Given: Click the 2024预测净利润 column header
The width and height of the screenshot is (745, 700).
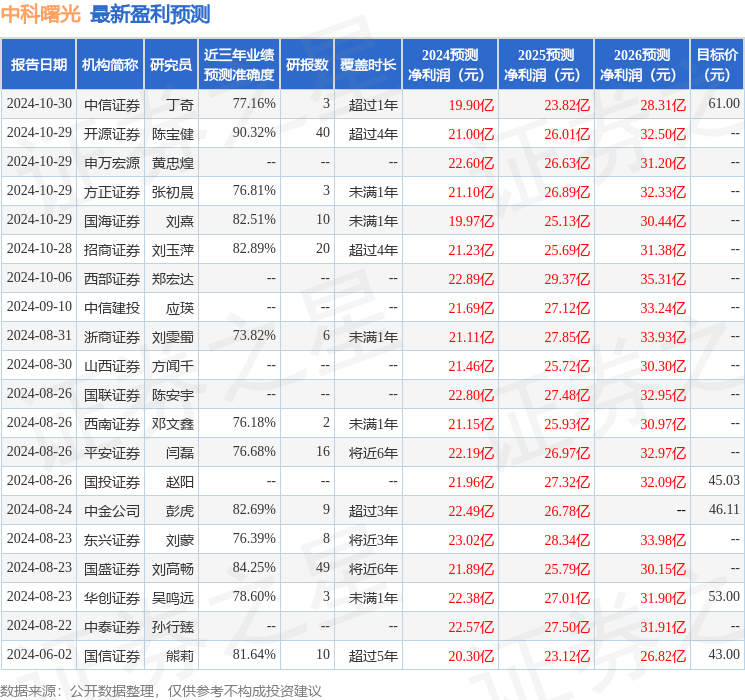Looking at the screenshot, I should coord(450,65).
